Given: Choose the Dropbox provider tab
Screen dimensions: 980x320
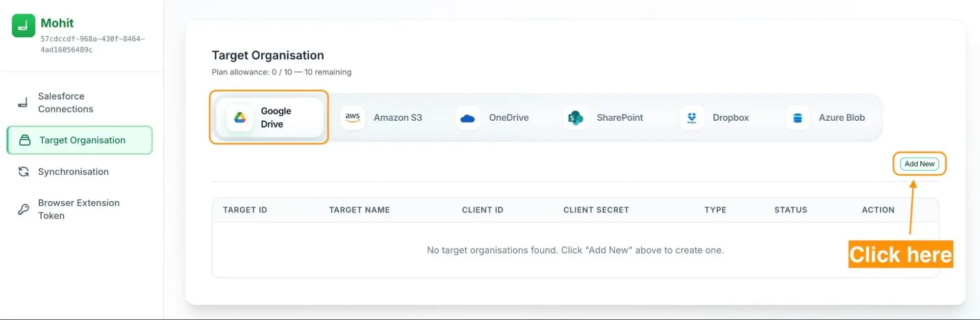Looking at the screenshot, I should point(715,118).
